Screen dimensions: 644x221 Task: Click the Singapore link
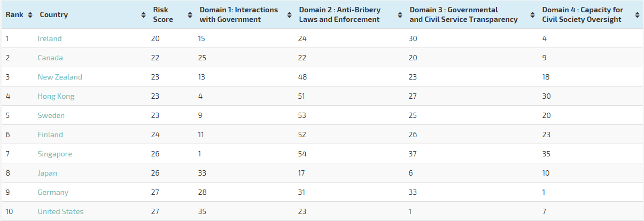[55, 154]
